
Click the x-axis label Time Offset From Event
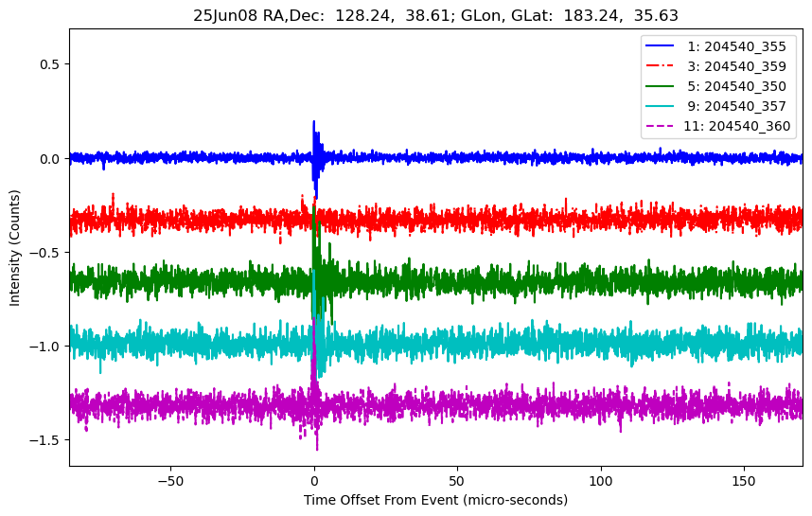coord(435,501)
